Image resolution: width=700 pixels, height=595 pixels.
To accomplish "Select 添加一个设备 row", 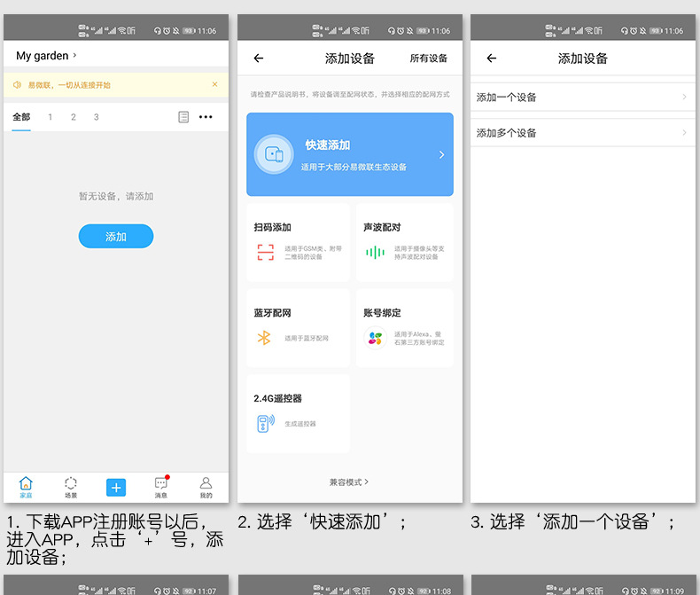I will pyautogui.click(x=582, y=97).
